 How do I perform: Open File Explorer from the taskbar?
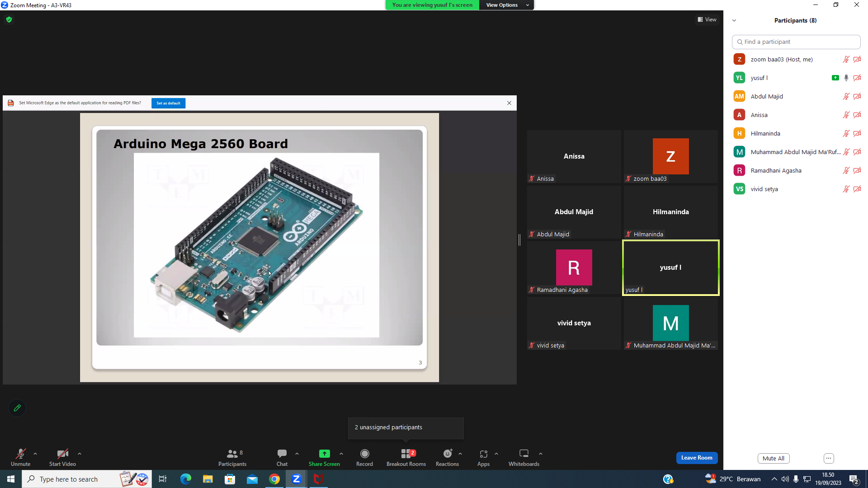pyautogui.click(x=208, y=479)
